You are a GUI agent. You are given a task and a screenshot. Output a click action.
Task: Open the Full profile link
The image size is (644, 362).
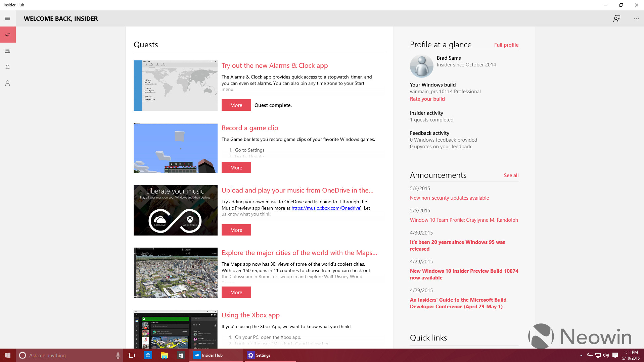(x=506, y=45)
